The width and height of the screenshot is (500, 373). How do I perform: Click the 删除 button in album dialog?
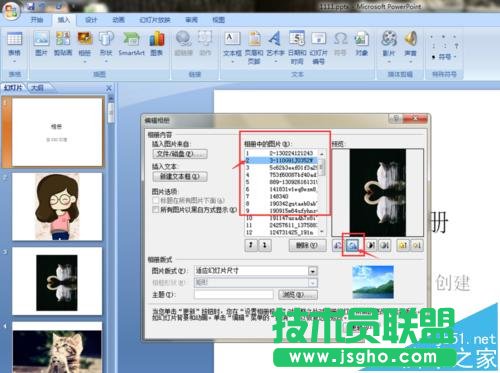[x=307, y=245]
